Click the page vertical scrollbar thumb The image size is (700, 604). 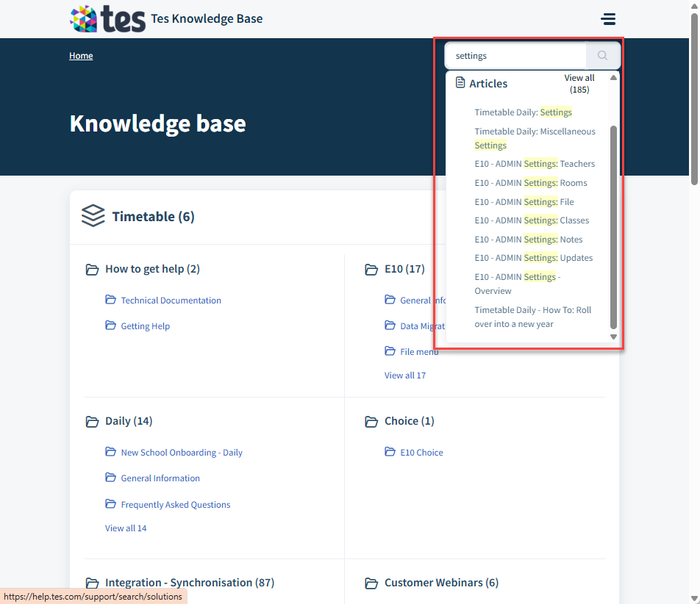[x=694, y=99]
